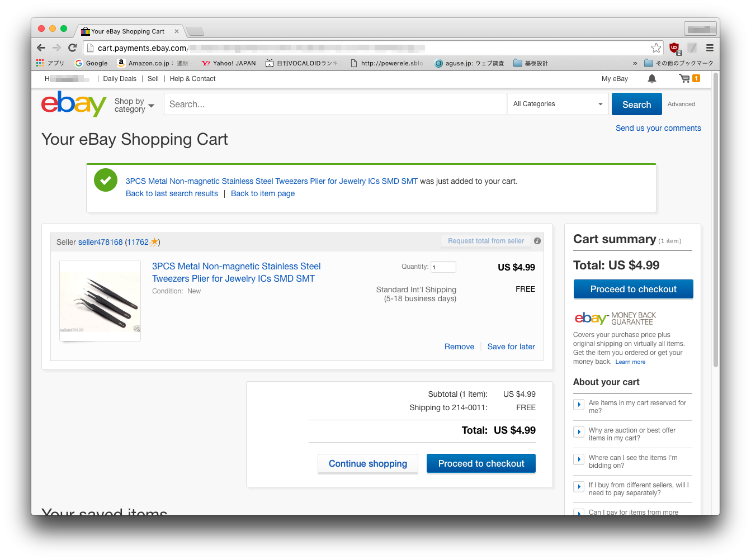The image size is (751, 560).
Task: Reload the page with the refresh icon
Action: 72,48
